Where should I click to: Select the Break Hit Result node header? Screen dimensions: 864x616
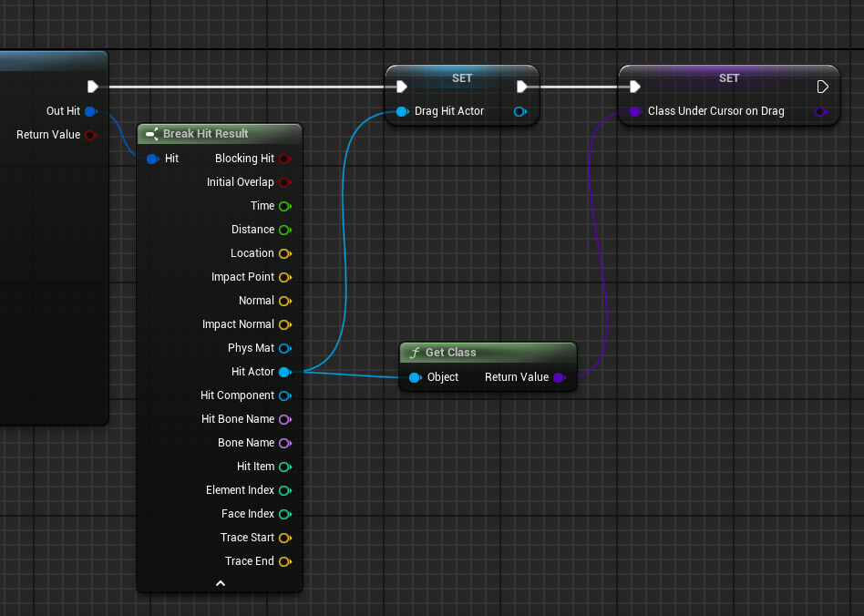pyautogui.click(x=206, y=134)
